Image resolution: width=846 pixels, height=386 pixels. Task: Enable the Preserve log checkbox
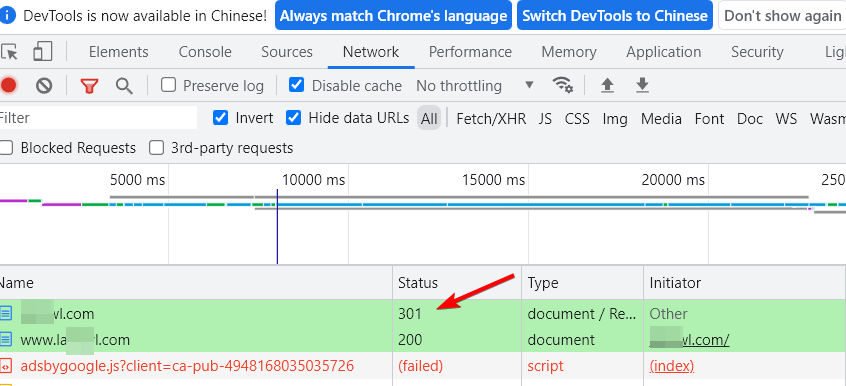(169, 85)
